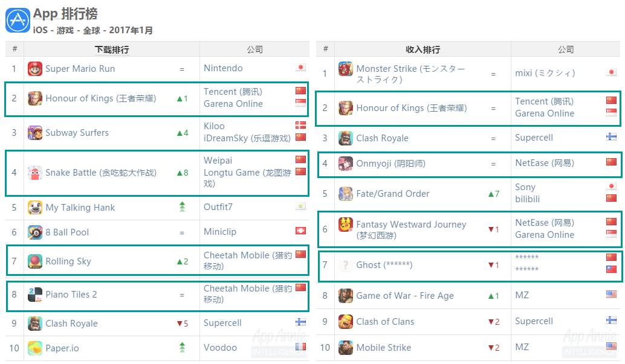Click the Paper.io app icon

click(35, 348)
